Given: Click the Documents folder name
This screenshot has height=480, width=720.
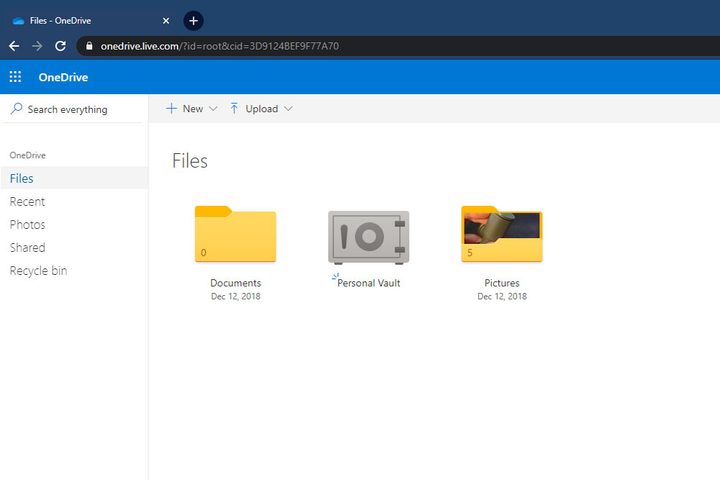Looking at the screenshot, I should 236,283.
